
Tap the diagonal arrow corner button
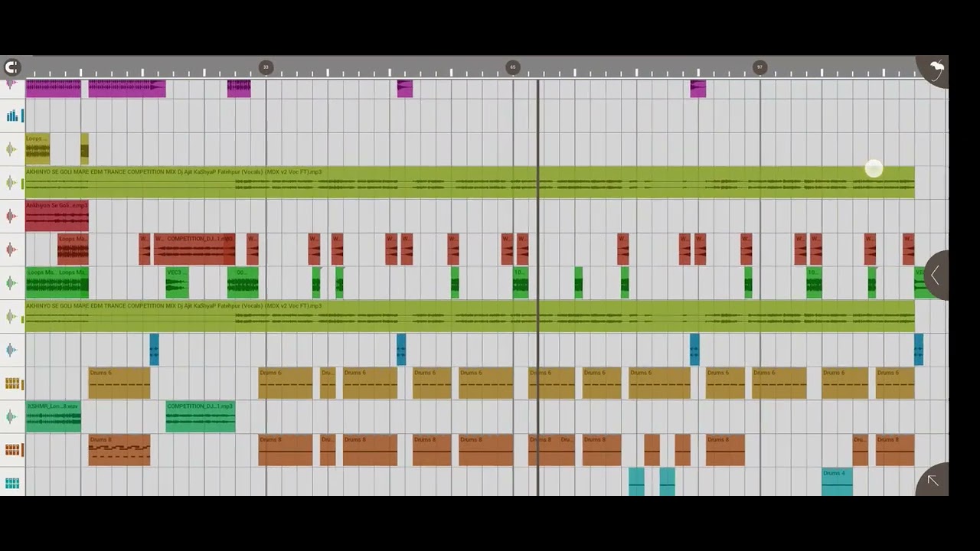[x=933, y=480]
